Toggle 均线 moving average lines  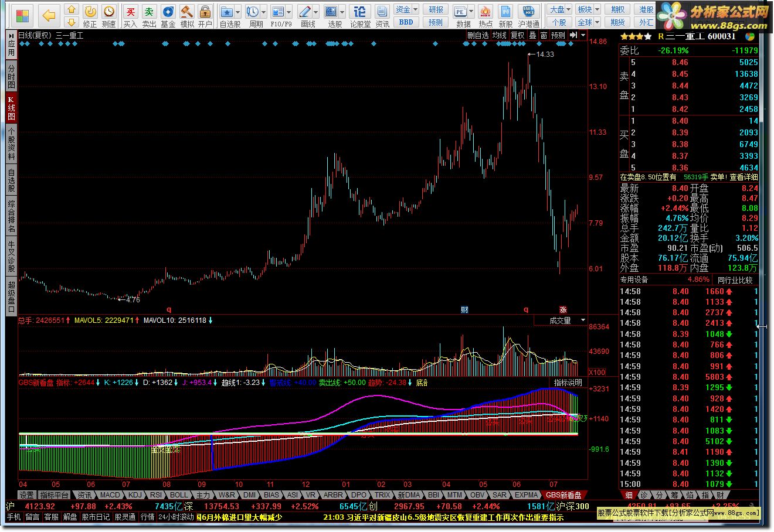coord(499,35)
